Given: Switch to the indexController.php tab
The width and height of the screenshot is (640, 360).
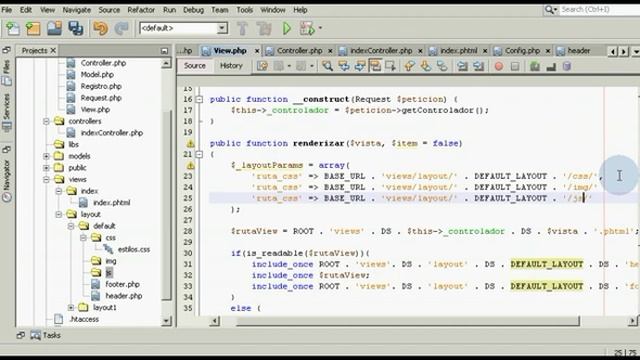Looking at the screenshot, I should coord(381,51).
